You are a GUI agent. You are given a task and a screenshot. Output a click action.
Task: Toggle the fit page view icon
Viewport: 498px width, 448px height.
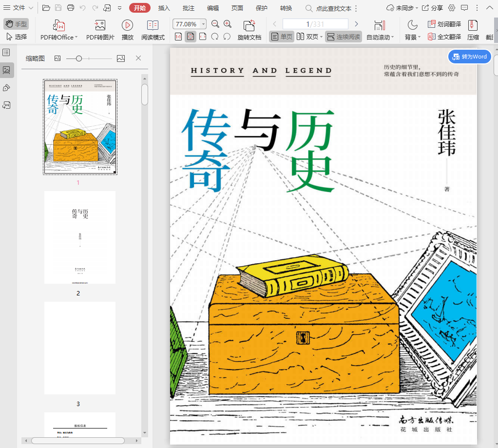click(x=191, y=37)
